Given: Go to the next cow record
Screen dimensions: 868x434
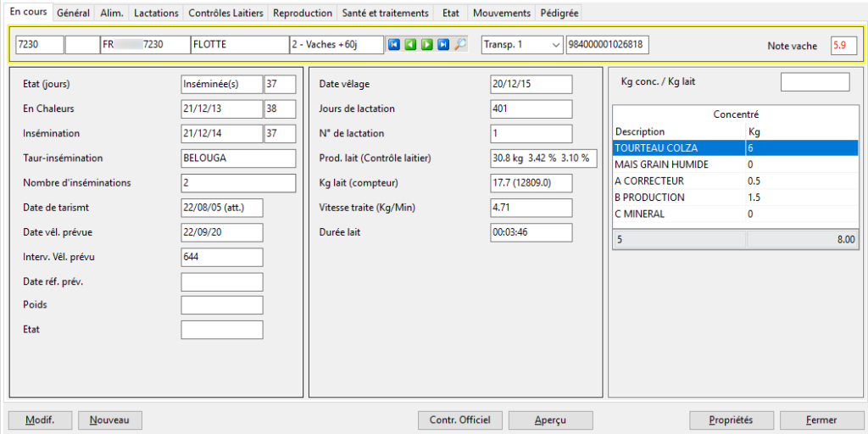Looking at the screenshot, I should coord(427,45).
